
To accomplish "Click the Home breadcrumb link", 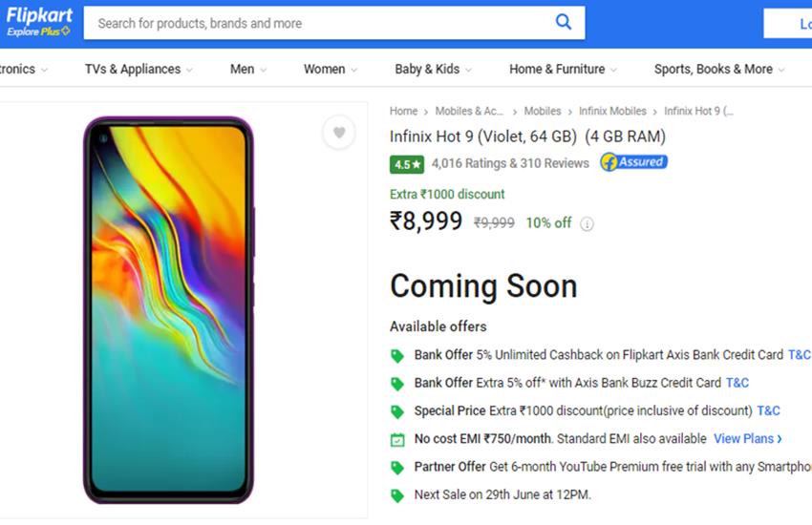I will tap(403, 112).
